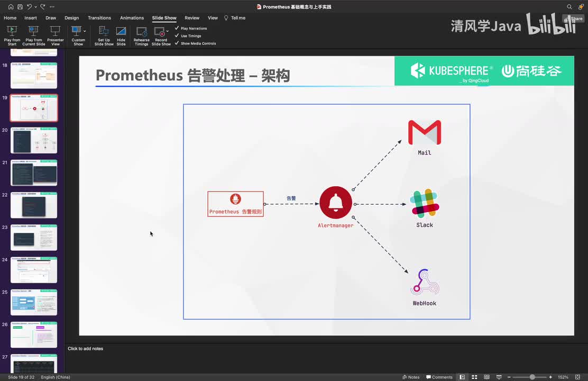Select the Slack logo on slide
This screenshot has width=588, height=381.
pyautogui.click(x=425, y=203)
